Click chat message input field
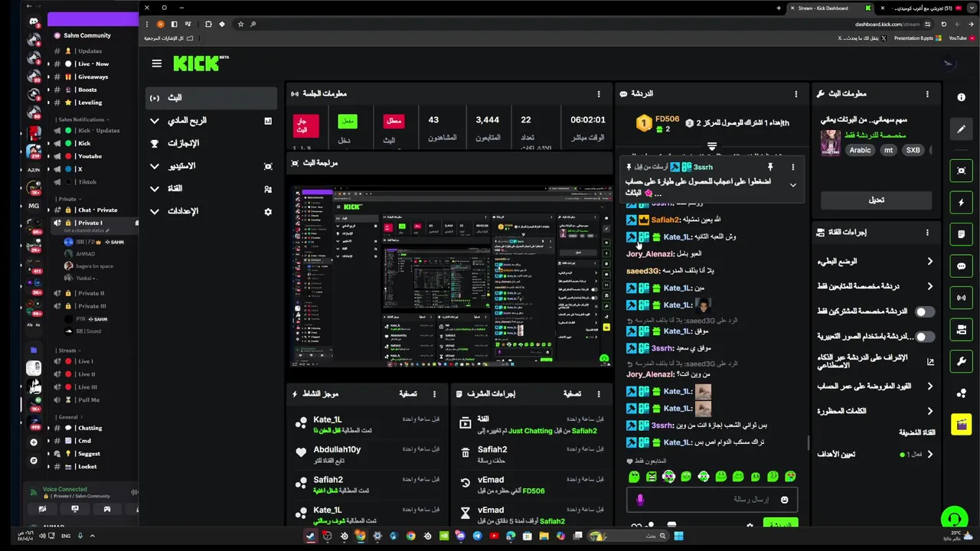Viewport: 980px width, 551px height. (x=712, y=500)
